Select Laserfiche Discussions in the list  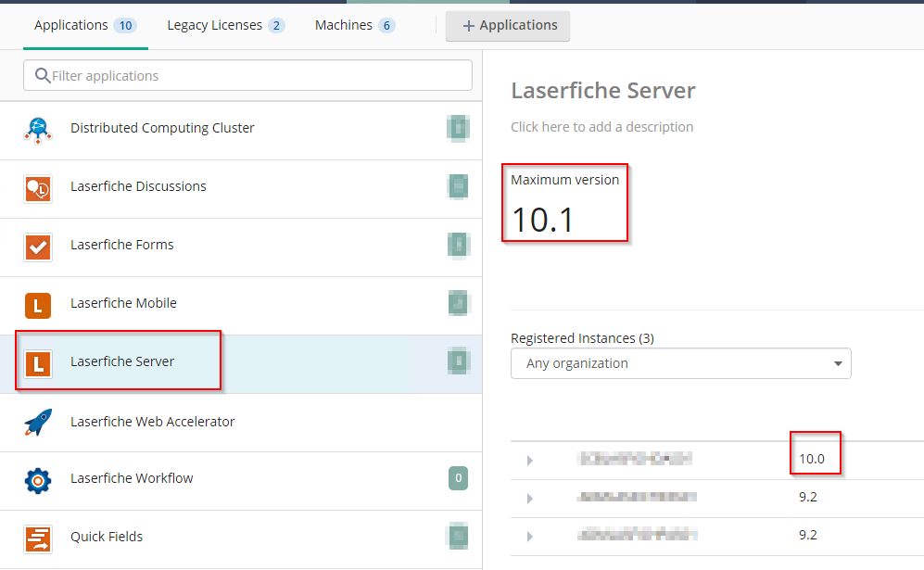[x=241, y=189]
